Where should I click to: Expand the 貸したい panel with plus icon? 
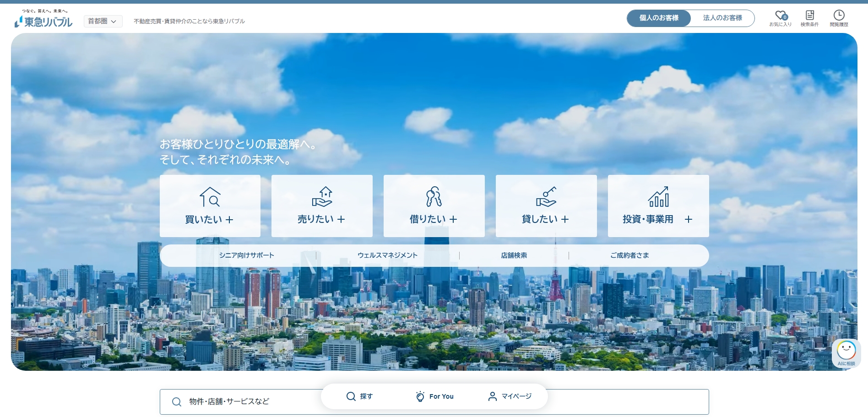coord(566,219)
